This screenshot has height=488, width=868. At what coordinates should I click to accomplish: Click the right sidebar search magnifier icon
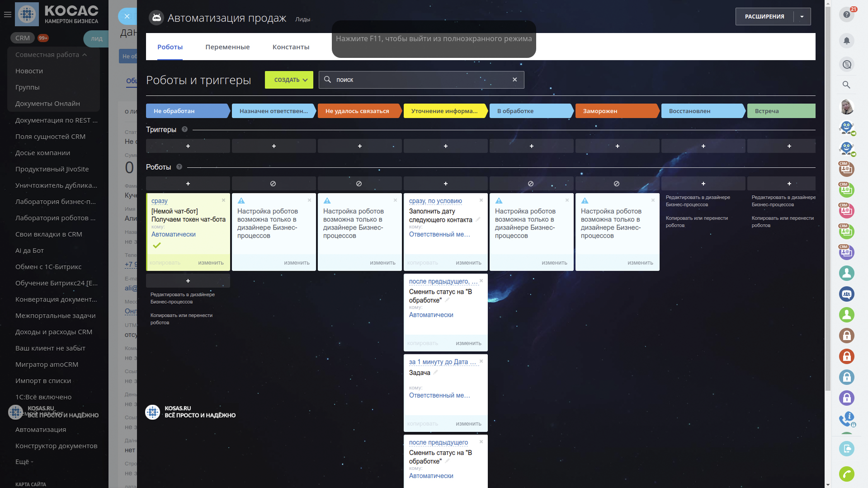(846, 85)
